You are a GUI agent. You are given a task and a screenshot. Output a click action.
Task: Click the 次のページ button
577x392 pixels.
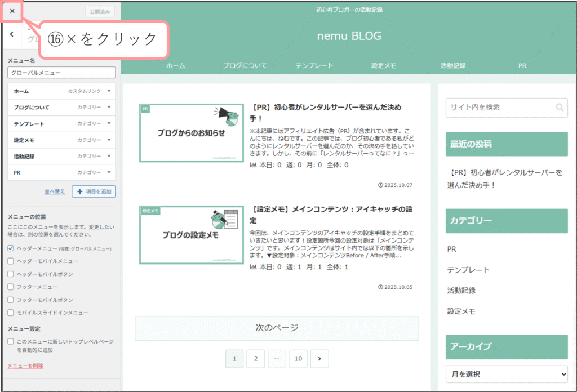point(277,328)
